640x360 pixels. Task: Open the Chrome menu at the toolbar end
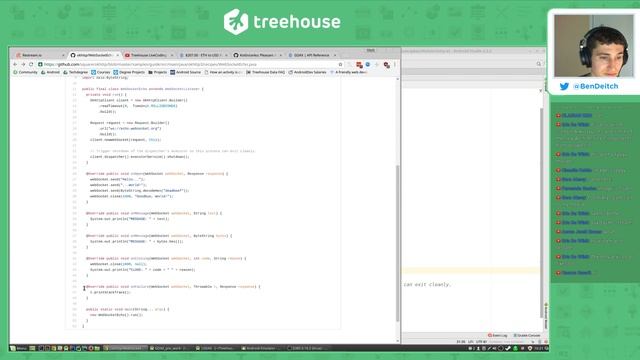point(395,64)
